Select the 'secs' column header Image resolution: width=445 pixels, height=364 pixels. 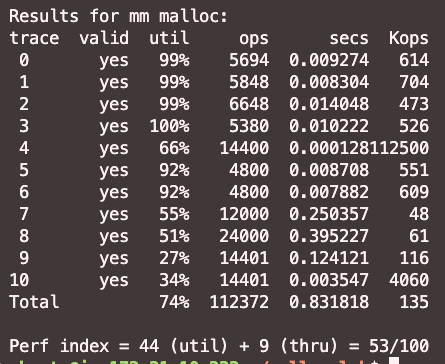click(349, 39)
